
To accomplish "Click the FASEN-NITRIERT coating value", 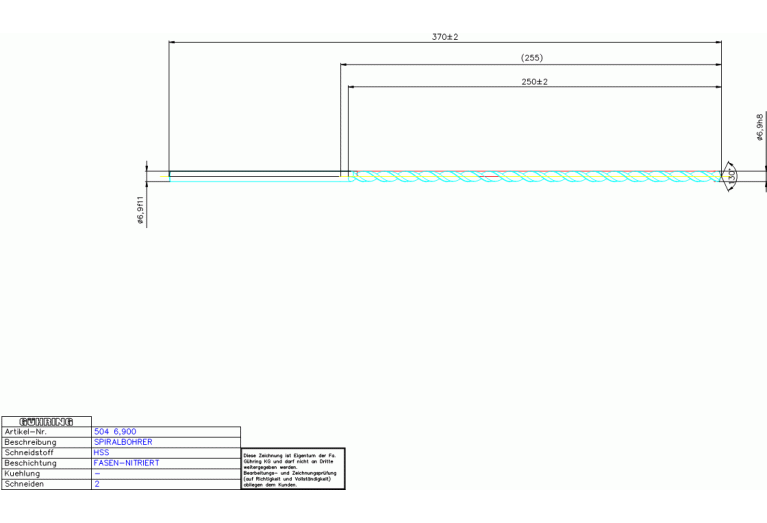I will [126, 463].
